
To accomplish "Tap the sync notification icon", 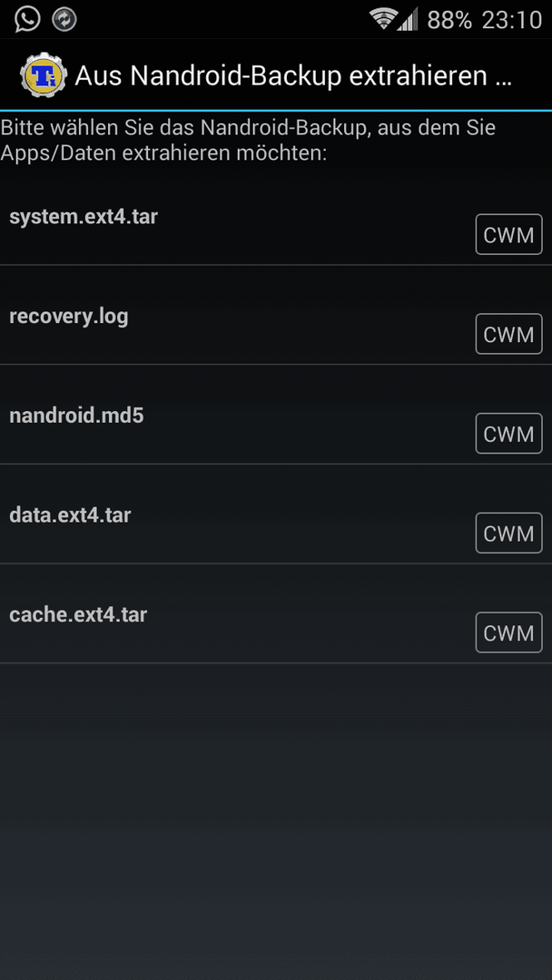I will (x=64, y=19).
